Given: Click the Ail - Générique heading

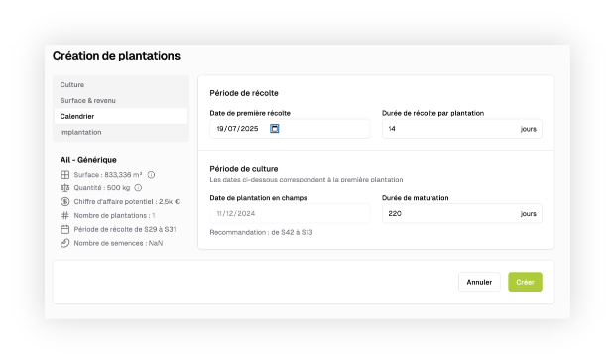Looking at the screenshot, I should click(x=88, y=160).
